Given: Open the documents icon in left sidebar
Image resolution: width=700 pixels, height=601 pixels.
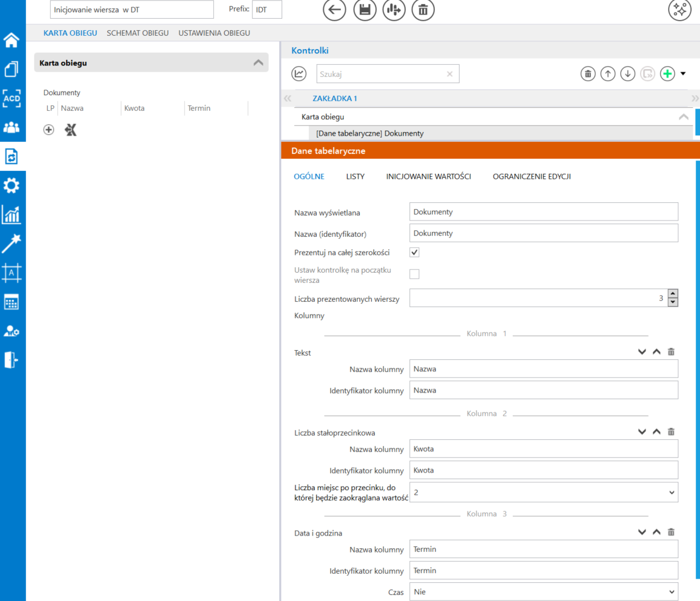Looking at the screenshot, I should [x=12, y=69].
